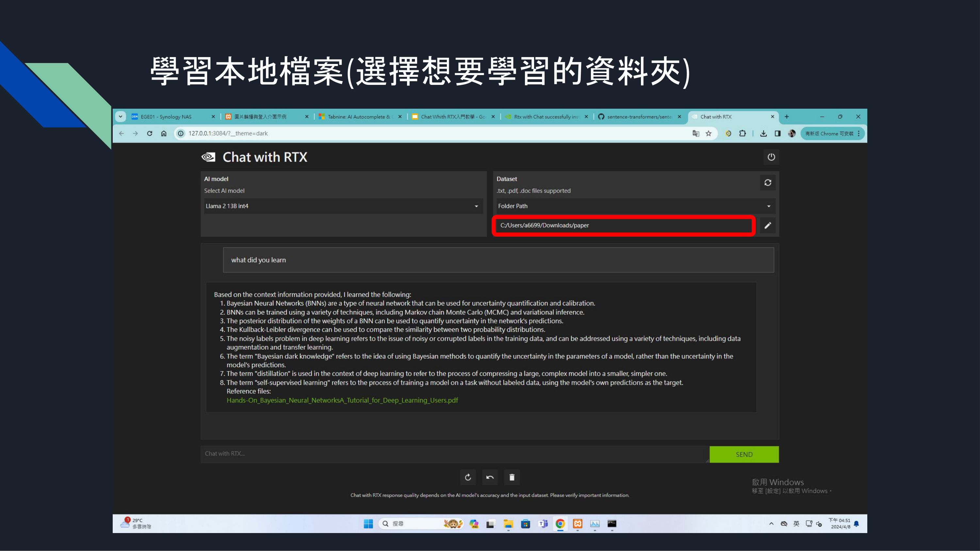Show hidden system tray icons
Screen dimensions: 980x551
click(x=772, y=524)
